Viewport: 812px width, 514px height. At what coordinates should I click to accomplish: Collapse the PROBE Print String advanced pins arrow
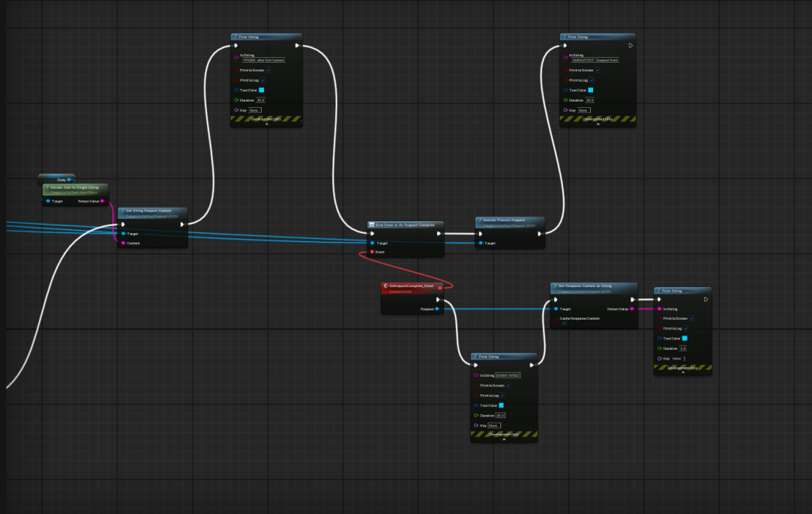click(x=266, y=125)
